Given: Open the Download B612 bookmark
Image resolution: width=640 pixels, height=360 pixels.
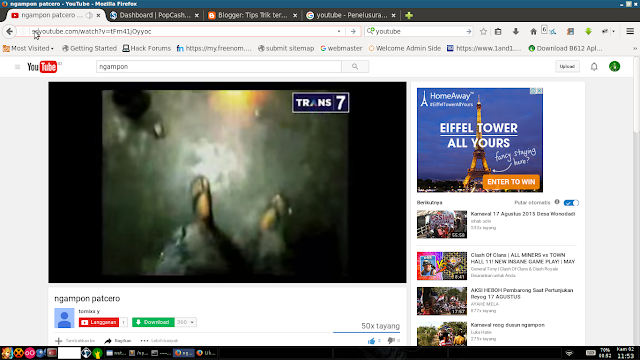Looking at the screenshot, I should [x=565, y=48].
